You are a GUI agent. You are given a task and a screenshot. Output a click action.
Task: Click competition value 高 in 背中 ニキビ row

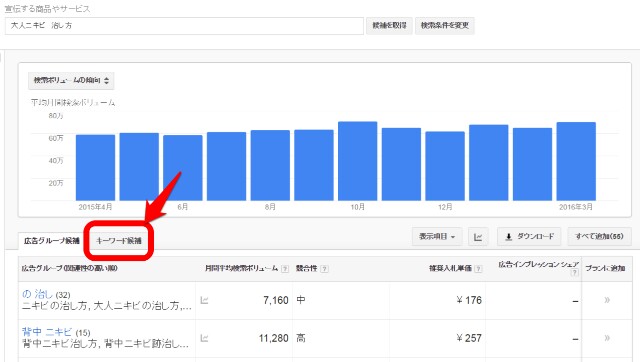pos(301,338)
